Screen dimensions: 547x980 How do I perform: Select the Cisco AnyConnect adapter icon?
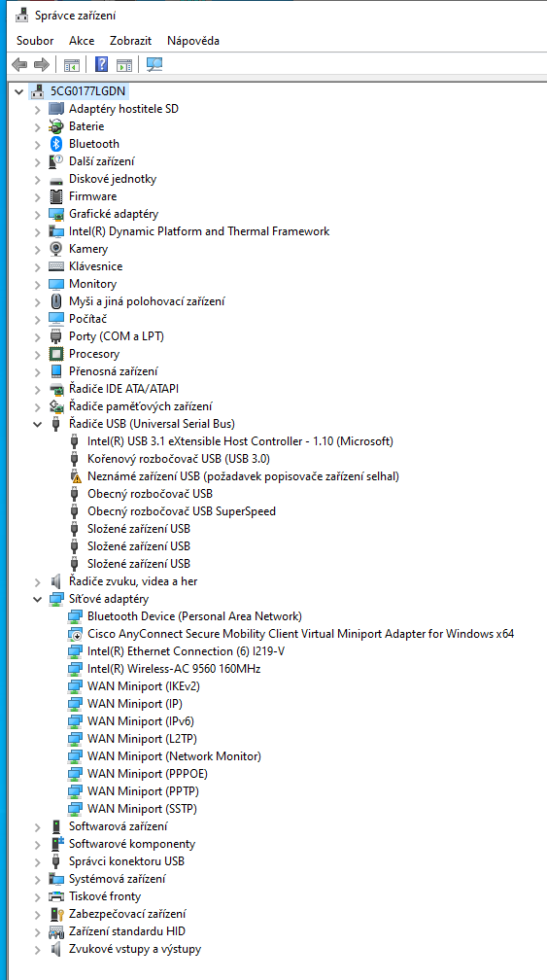coord(75,634)
